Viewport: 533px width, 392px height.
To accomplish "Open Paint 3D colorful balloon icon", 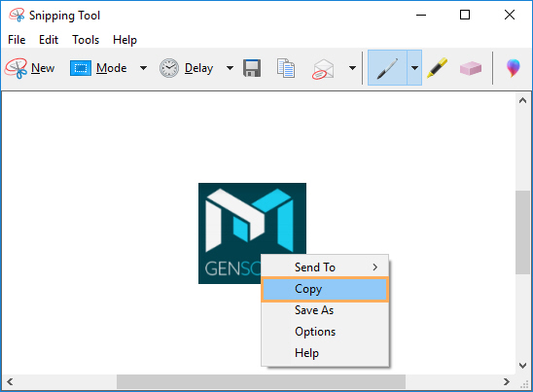I will coord(513,68).
